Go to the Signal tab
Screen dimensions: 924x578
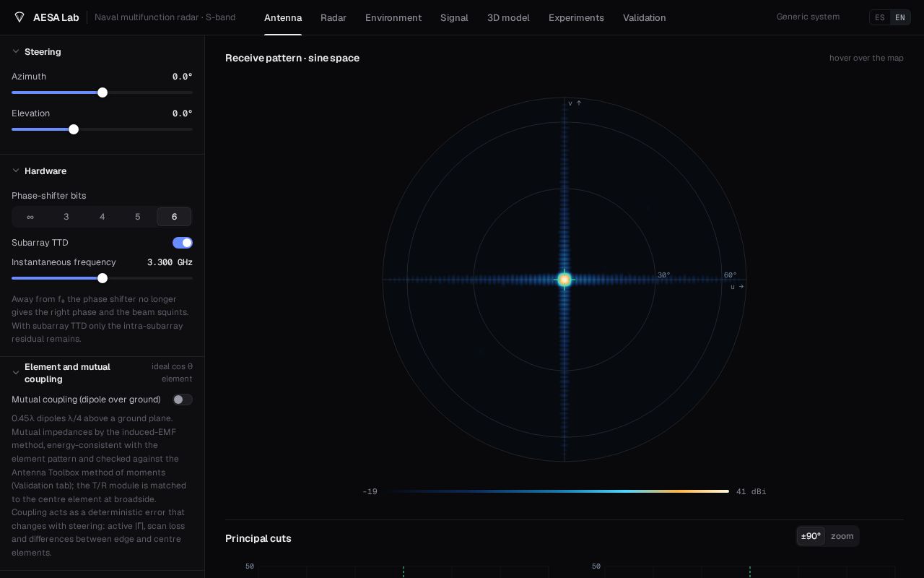tap(454, 17)
